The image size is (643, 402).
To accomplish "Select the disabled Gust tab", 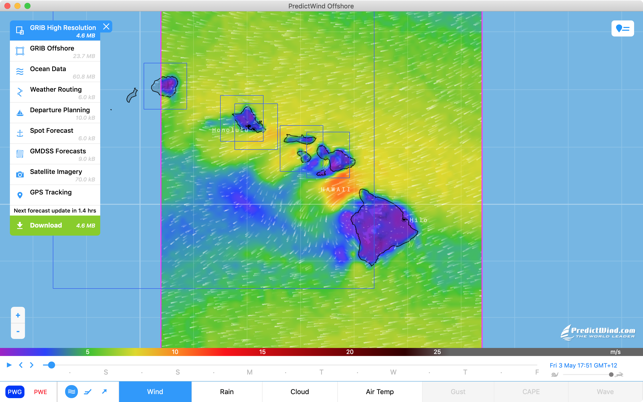I will coord(458,392).
